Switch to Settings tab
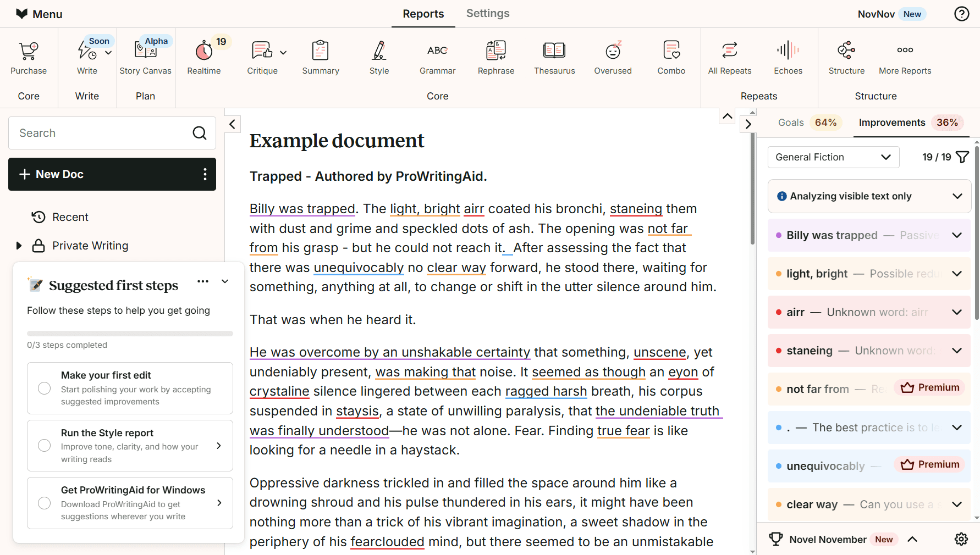This screenshot has height=555, width=980. [488, 14]
